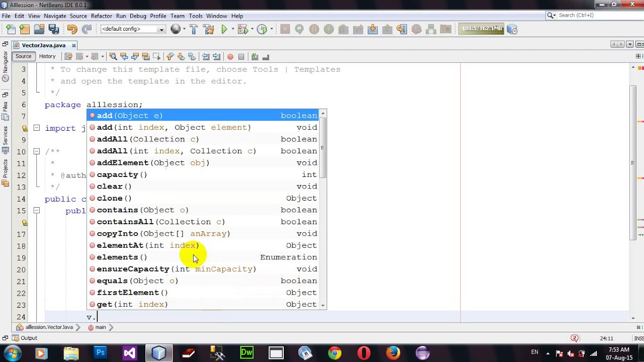Click the red Start Macro Recording icon
This screenshot has width=644, height=362.
click(230, 56)
